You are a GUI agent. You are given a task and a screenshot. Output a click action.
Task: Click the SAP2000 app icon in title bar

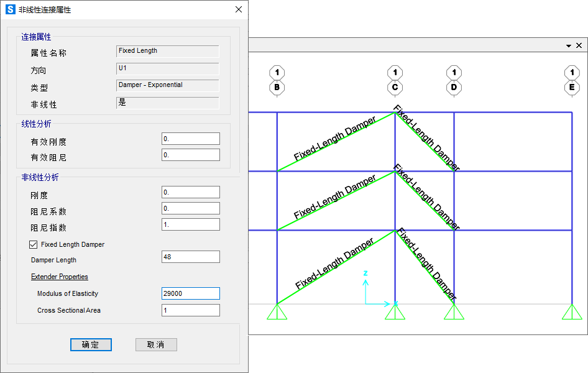[x=10, y=10]
